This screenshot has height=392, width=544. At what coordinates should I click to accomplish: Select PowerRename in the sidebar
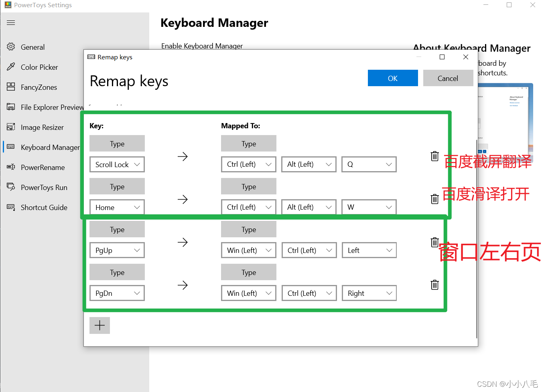43,167
